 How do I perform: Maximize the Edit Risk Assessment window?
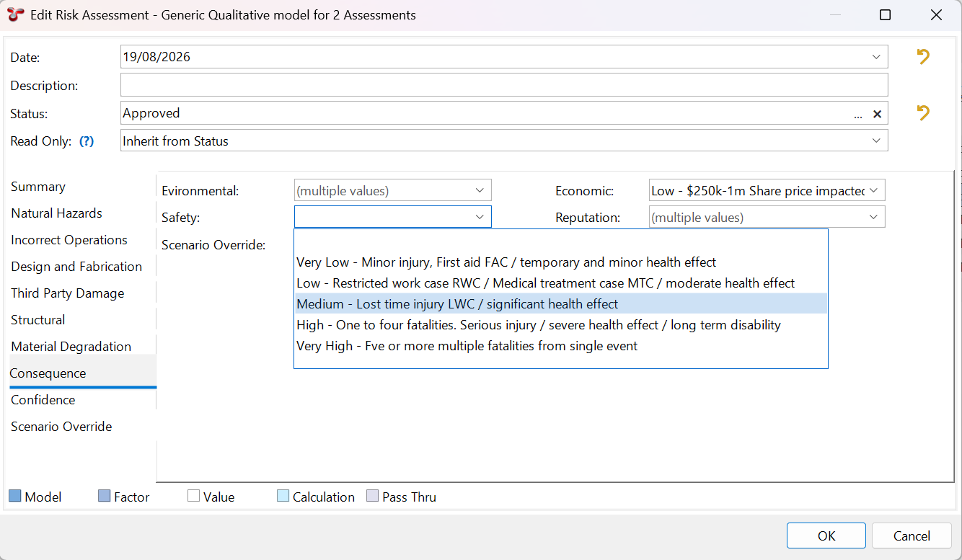(x=885, y=15)
